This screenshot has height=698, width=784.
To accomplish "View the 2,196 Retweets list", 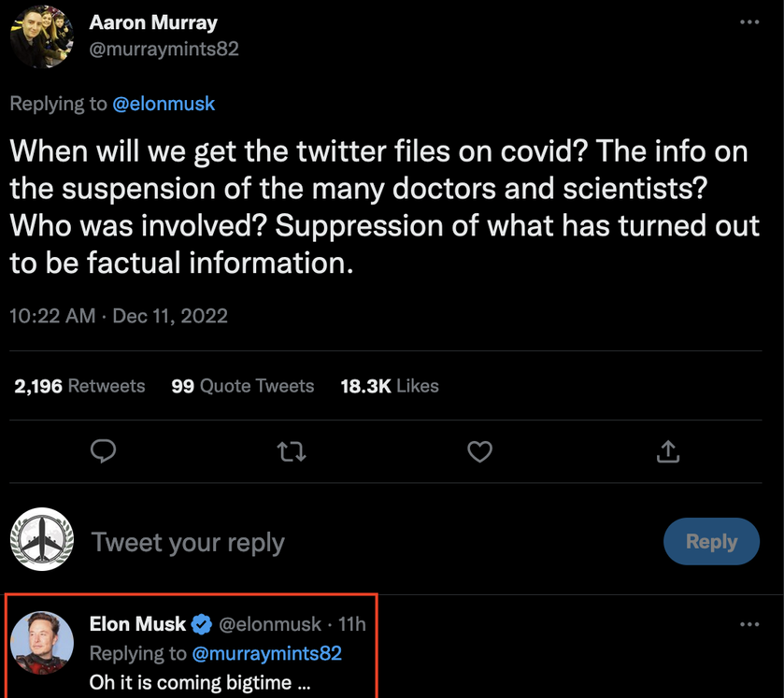I will pos(79,386).
